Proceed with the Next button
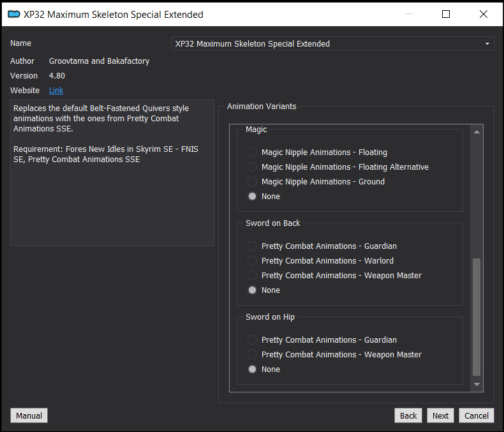The width and height of the screenshot is (504, 432). pos(440,415)
